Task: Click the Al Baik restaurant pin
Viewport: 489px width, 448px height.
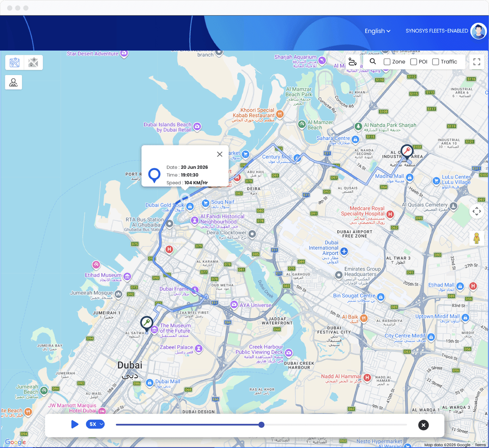Action: (364, 318)
